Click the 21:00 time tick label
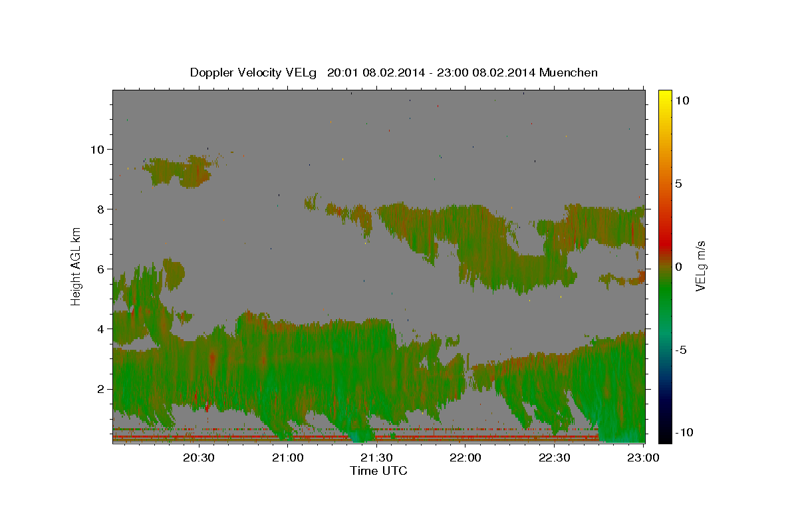This screenshot has height=532, width=798. tap(289, 458)
